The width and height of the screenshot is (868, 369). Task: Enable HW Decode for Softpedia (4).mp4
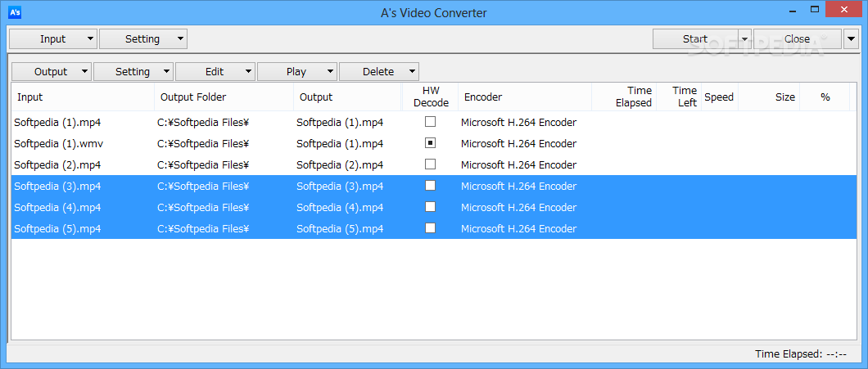[430, 207]
